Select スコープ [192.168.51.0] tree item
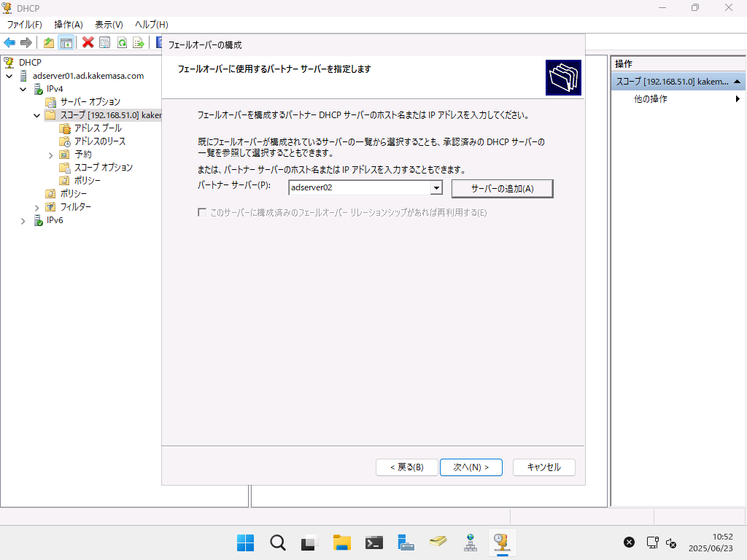The height and width of the screenshot is (560, 747). (x=111, y=115)
